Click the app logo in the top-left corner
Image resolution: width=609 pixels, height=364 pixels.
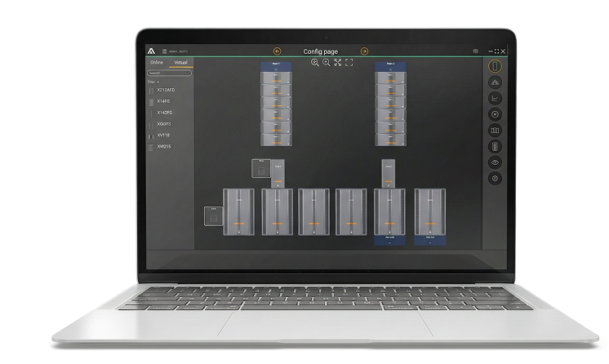click(x=152, y=51)
